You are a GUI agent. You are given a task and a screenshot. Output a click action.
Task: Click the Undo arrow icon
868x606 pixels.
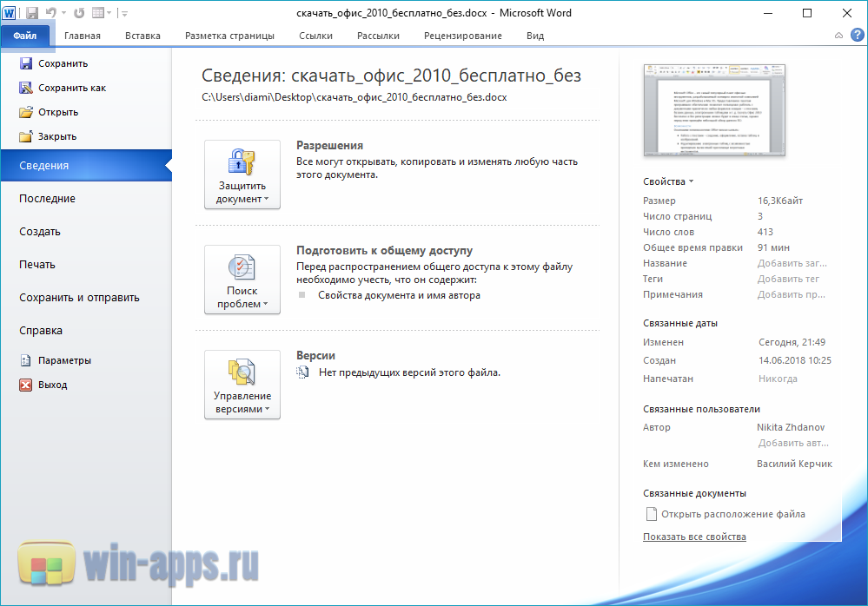point(51,13)
